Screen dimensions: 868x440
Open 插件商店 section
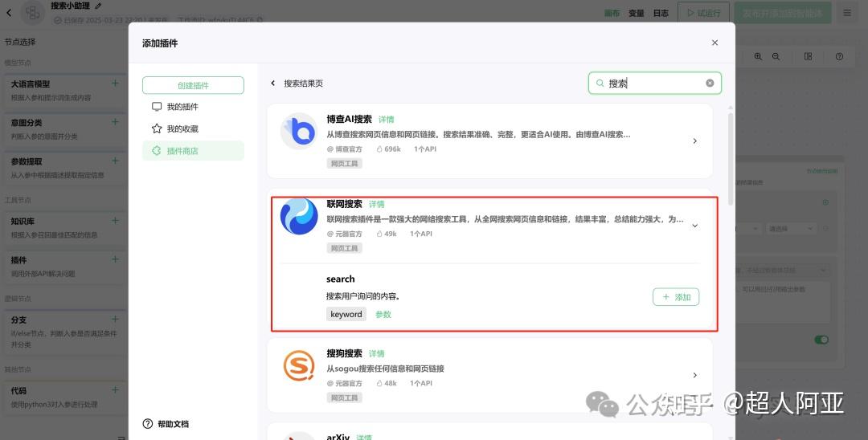click(193, 151)
